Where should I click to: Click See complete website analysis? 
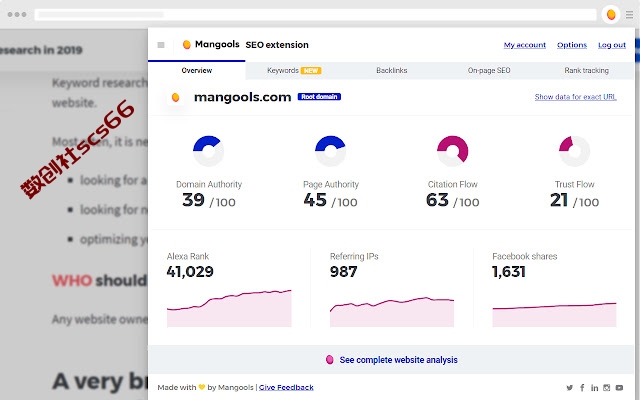click(x=398, y=360)
